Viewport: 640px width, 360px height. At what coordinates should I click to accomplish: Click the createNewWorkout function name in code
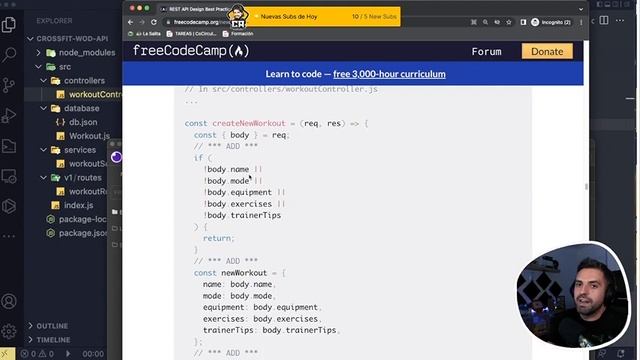click(x=249, y=123)
